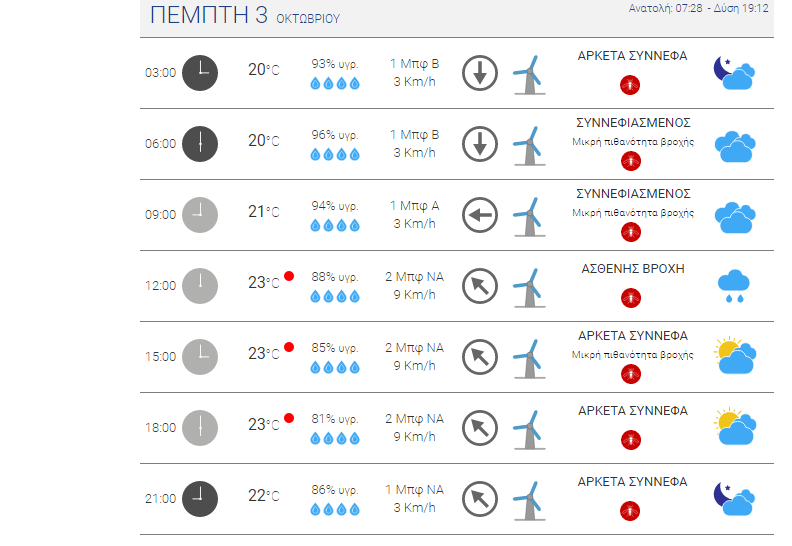Click the gray clock icon at 18:00
792x546 pixels.
click(200, 428)
